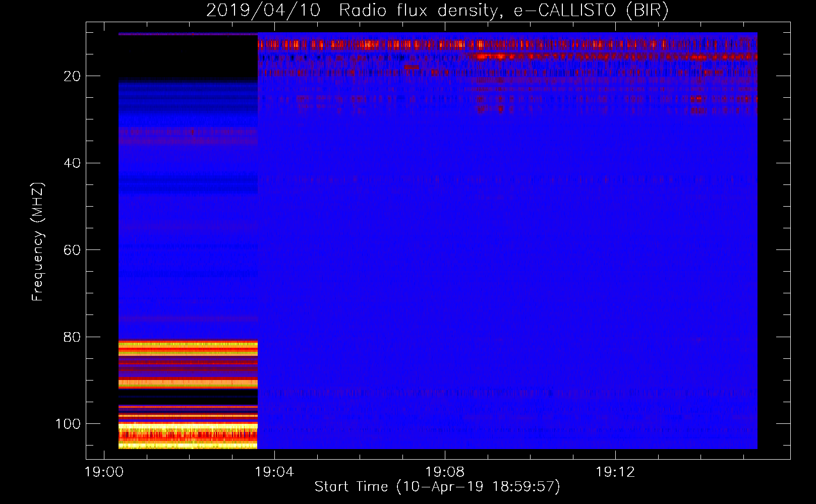
Task: Click the "40" frequency tick label
Action: (72, 163)
